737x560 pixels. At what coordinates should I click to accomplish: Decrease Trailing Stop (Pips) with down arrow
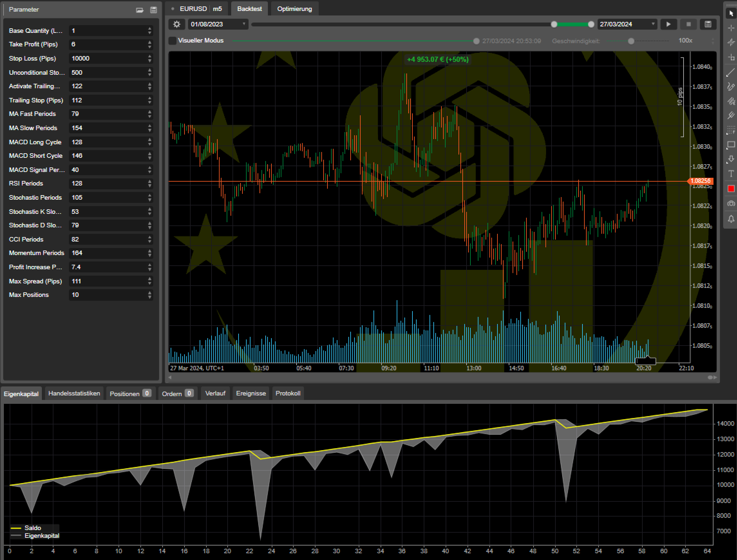tap(150, 102)
